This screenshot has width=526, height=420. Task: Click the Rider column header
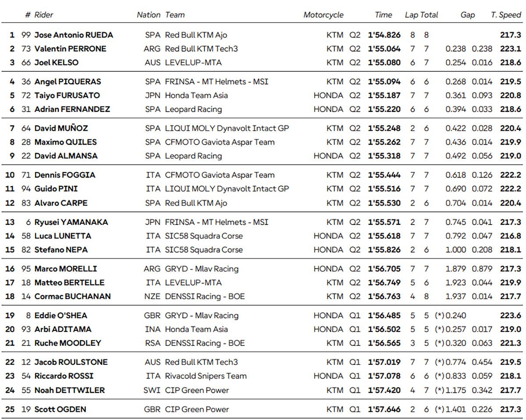pos(43,15)
